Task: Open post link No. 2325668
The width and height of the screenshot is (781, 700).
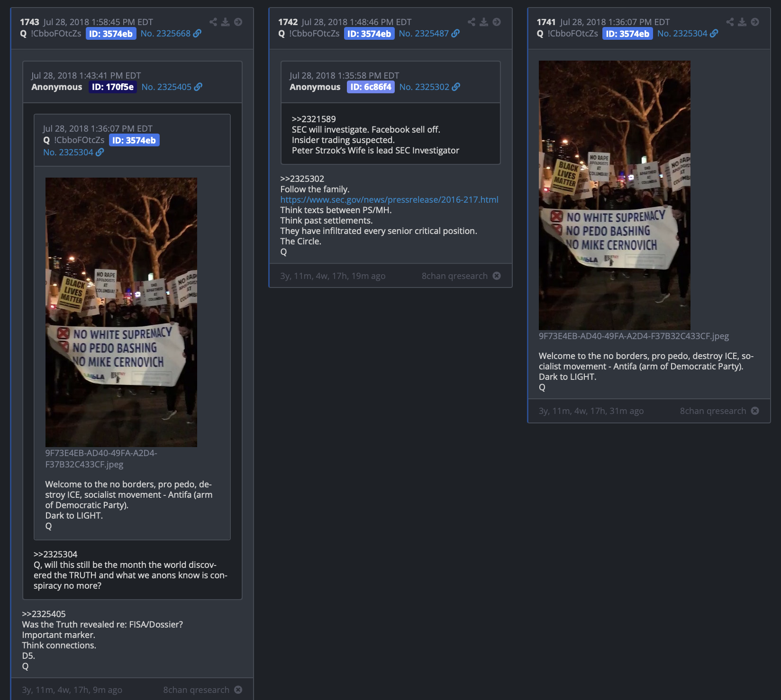Action: click(165, 33)
